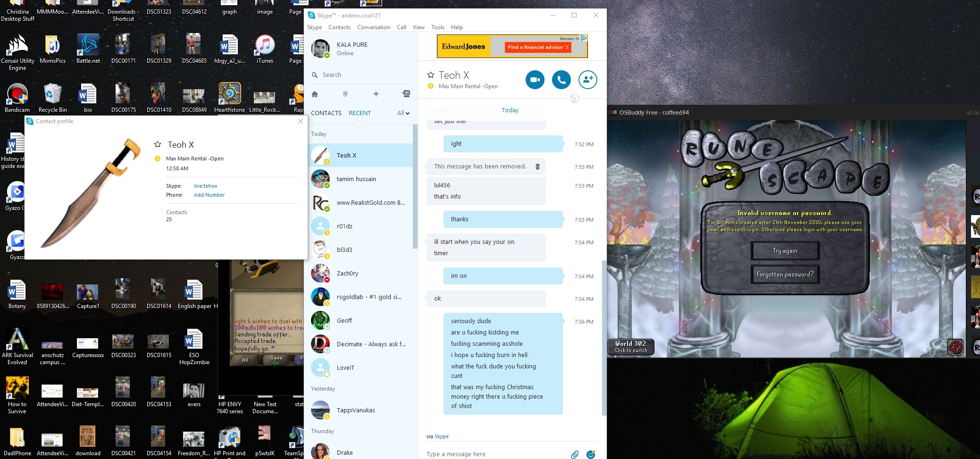Switch to the RECENT tab

coord(360,113)
